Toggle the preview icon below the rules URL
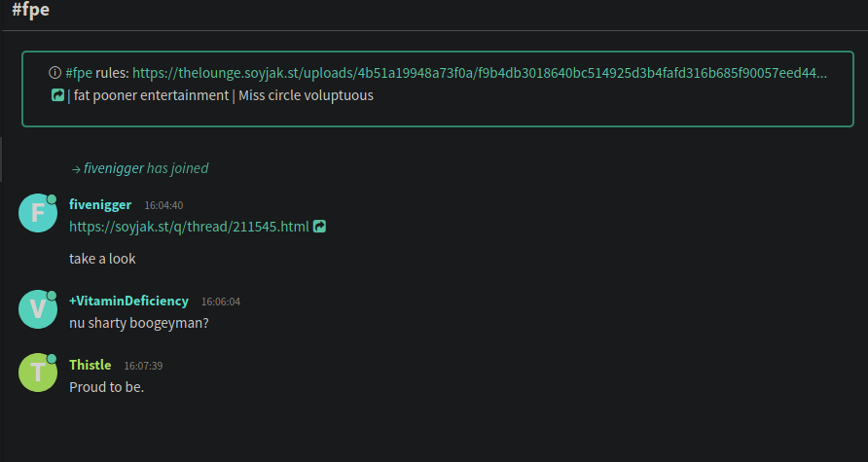The image size is (868, 462). coord(57,95)
